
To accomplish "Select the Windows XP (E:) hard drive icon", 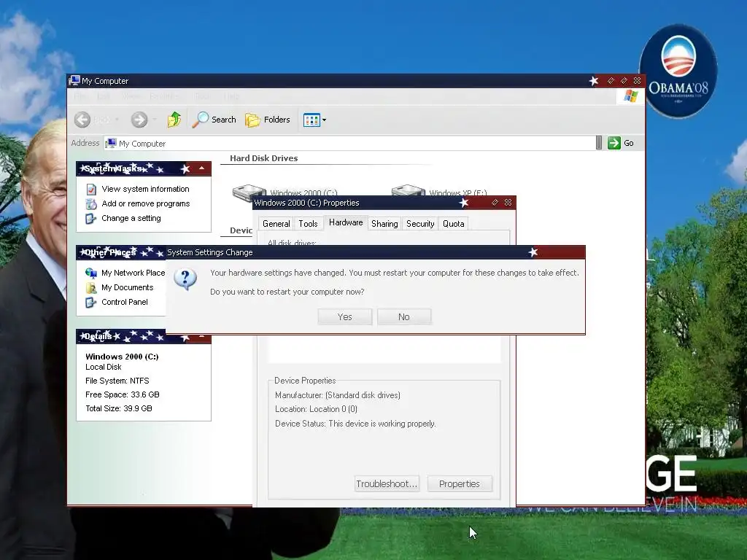I will 408,190.
